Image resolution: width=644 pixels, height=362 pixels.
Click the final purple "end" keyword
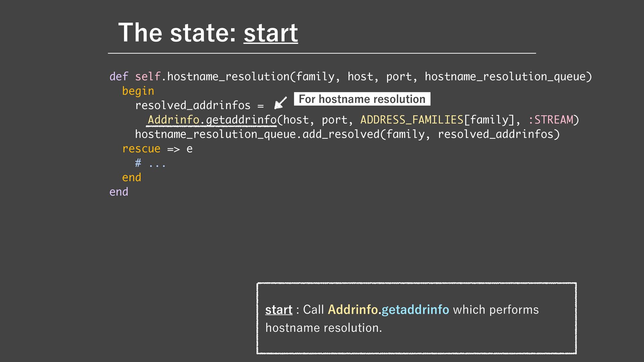(x=119, y=192)
